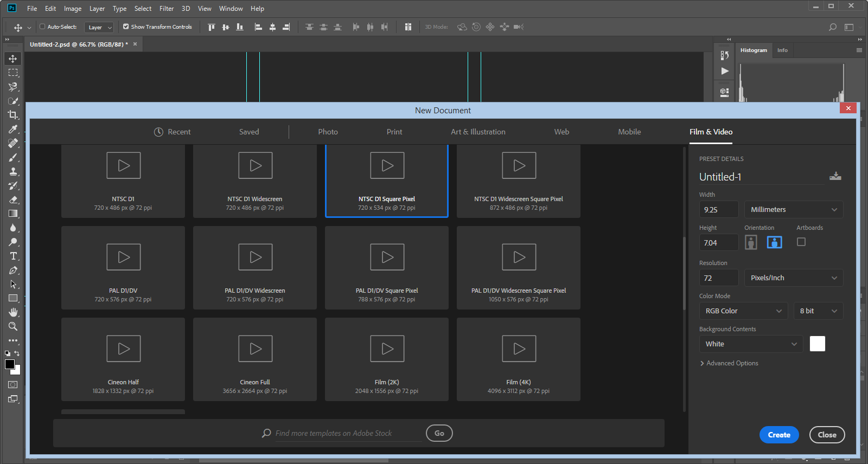The width and height of the screenshot is (868, 464).
Task: Open the RGB Color mode dropdown
Action: click(x=744, y=311)
